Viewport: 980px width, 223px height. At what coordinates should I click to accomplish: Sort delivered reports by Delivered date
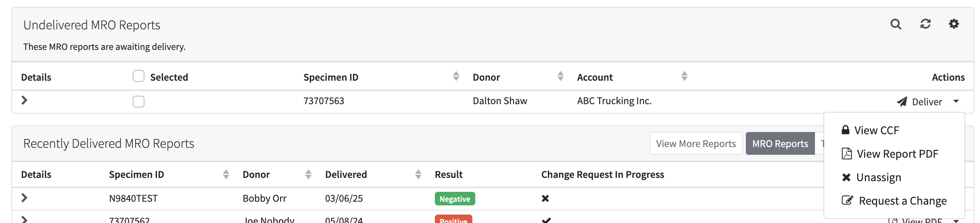(418, 174)
